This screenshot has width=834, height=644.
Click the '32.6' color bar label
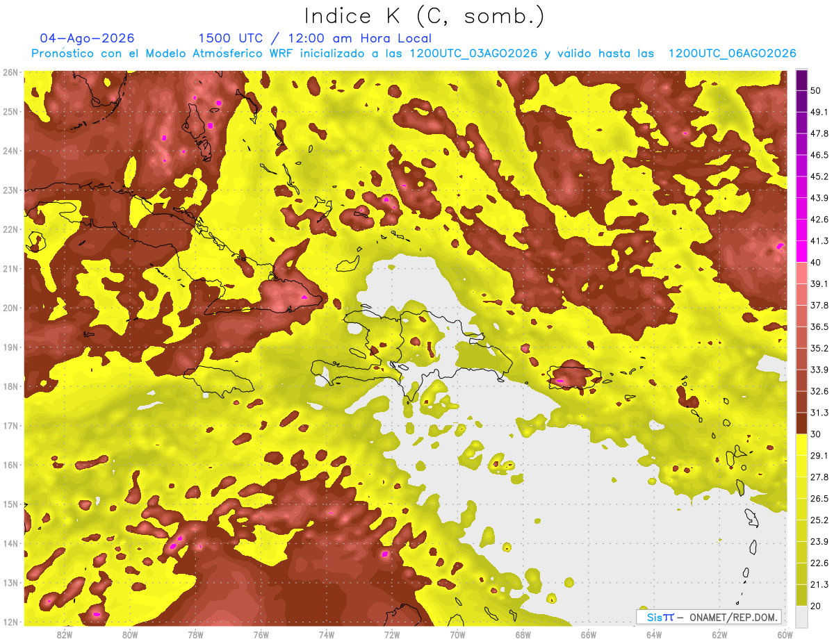click(819, 391)
